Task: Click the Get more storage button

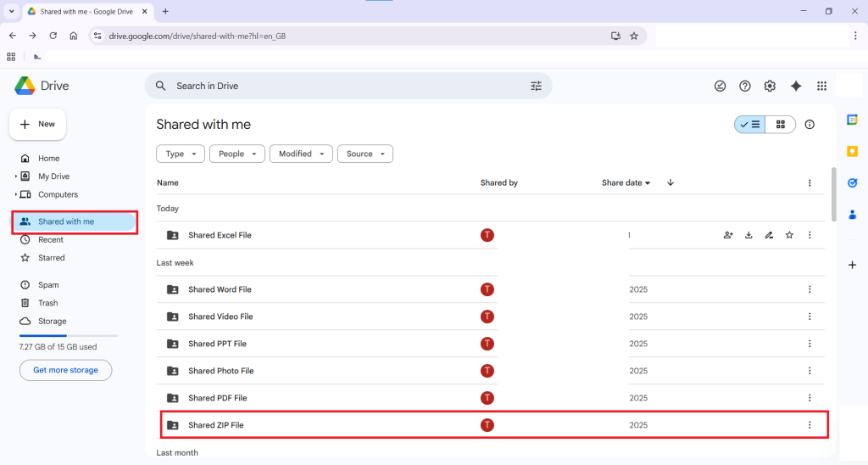Action: tap(65, 370)
